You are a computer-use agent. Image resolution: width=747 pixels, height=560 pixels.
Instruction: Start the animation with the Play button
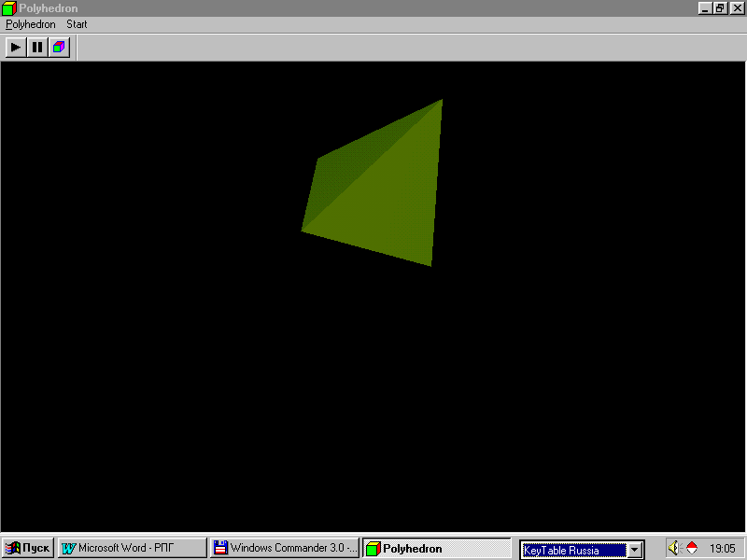(x=16, y=48)
